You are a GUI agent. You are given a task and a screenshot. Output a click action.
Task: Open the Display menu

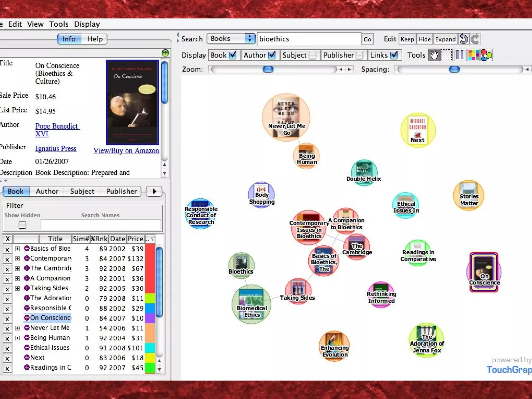87,24
